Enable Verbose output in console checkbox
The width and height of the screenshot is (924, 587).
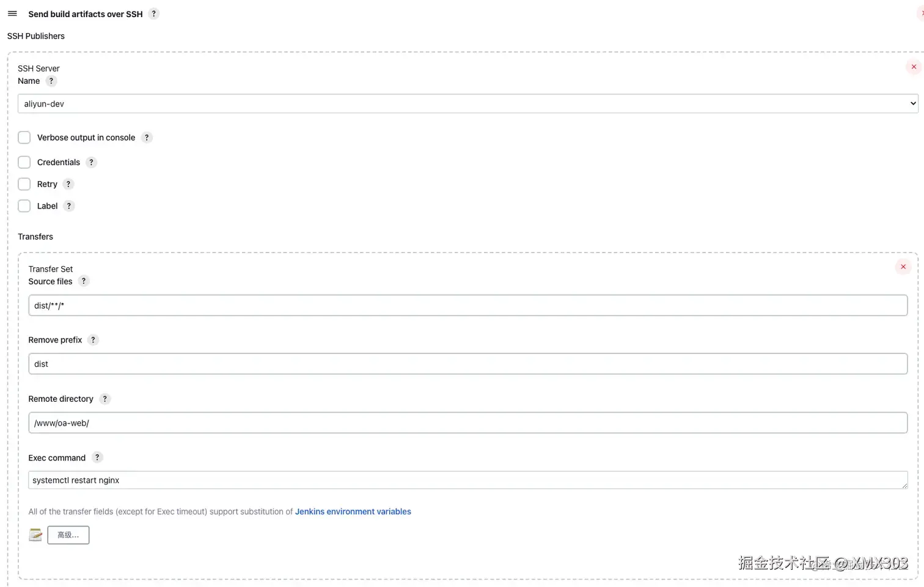tap(24, 138)
